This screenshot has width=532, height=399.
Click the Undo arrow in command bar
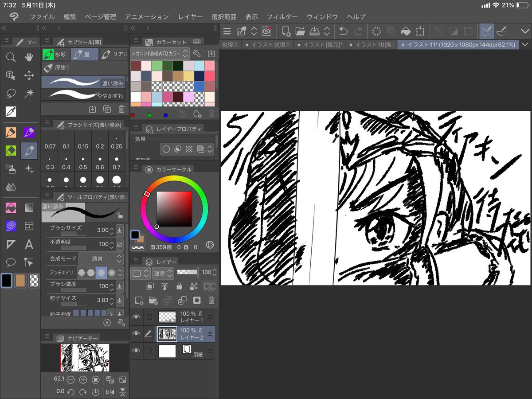[x=343, y=31]
